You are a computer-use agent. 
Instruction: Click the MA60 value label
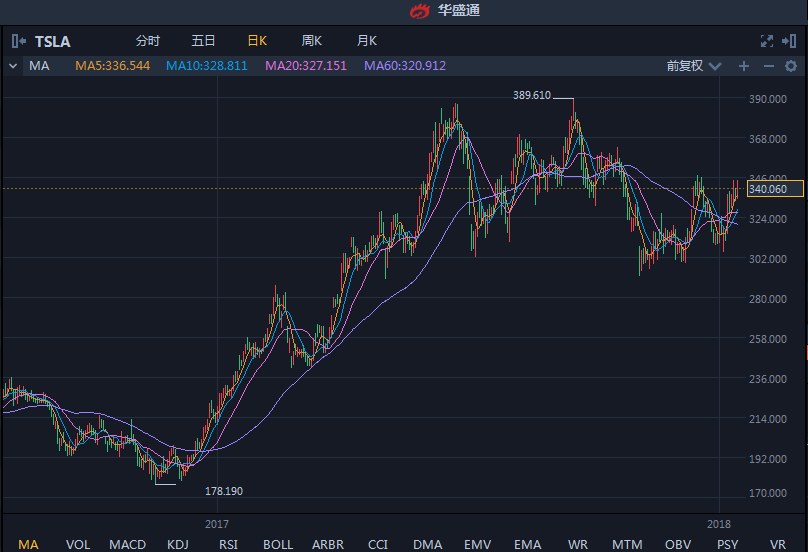coord(405,66)
